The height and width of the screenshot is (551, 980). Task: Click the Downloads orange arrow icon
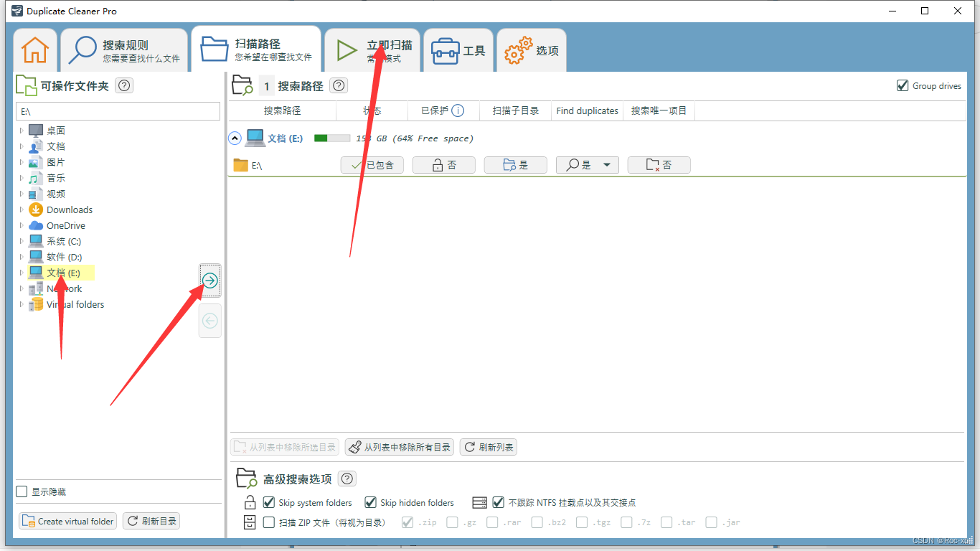click(36, 209)
